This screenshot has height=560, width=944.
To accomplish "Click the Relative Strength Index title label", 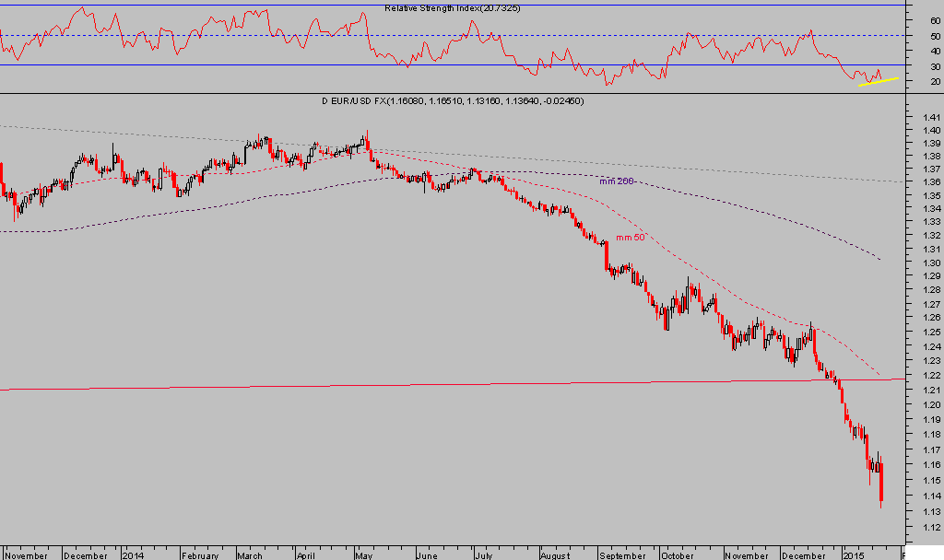I will [451, 8].
